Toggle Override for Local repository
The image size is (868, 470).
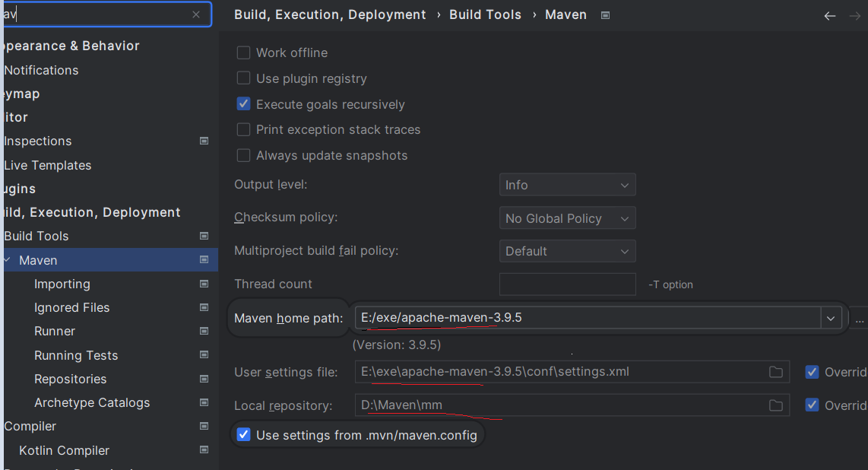pos(812,405)
